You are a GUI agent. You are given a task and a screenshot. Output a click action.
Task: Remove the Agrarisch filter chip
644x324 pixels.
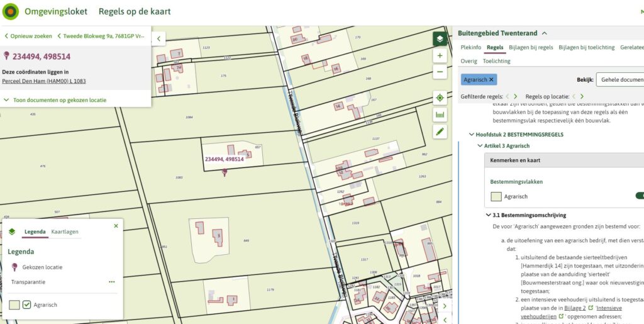click(x=491, y=80)
